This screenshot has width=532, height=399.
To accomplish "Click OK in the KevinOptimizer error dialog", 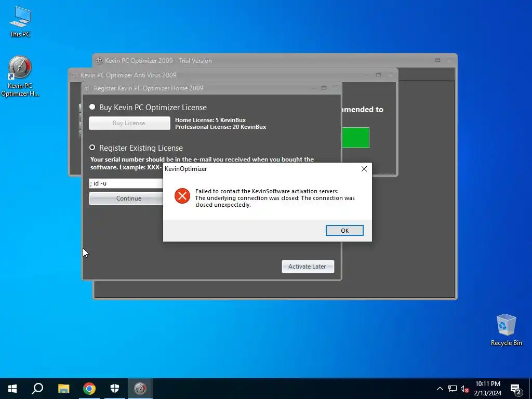I will 344,230.
